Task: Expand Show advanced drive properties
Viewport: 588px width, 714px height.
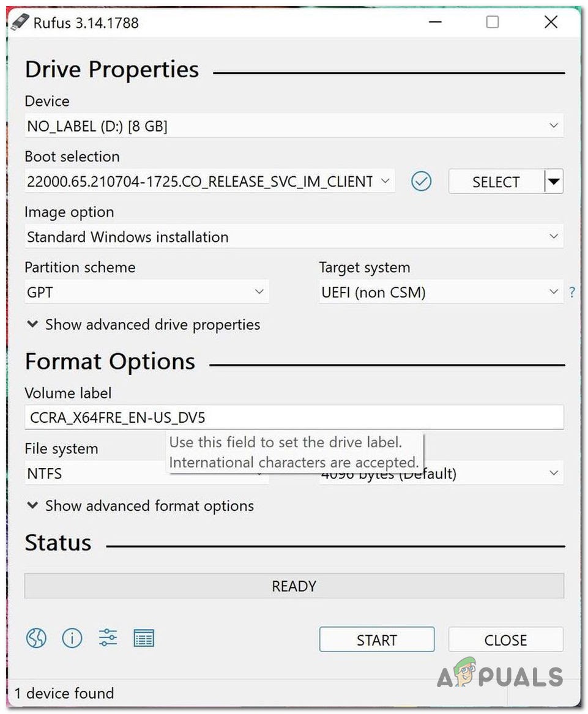Action: tap(143, 325)
